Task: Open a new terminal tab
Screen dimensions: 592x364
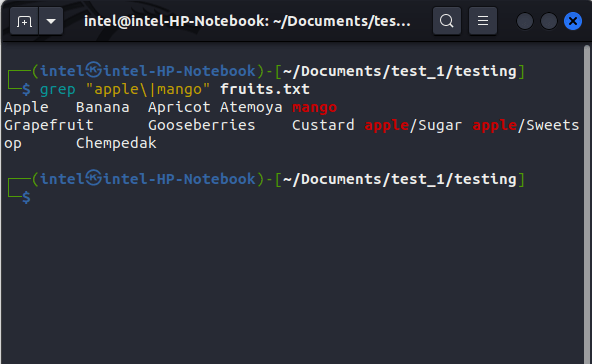Action: pos(24,22)
